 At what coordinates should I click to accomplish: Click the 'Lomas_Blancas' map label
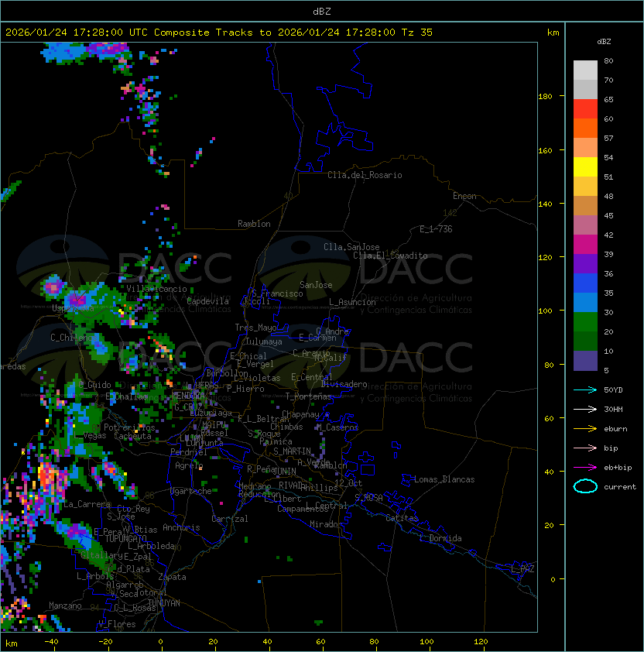[444, 479]
